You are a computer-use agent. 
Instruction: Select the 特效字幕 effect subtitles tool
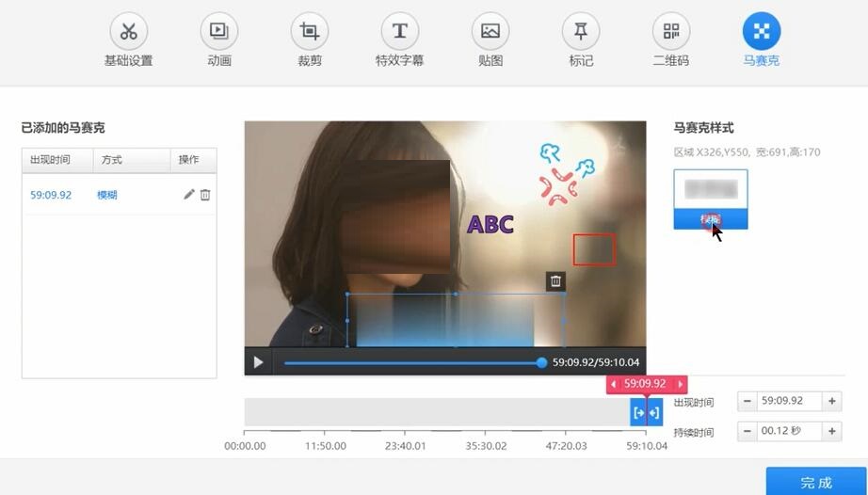399,32
